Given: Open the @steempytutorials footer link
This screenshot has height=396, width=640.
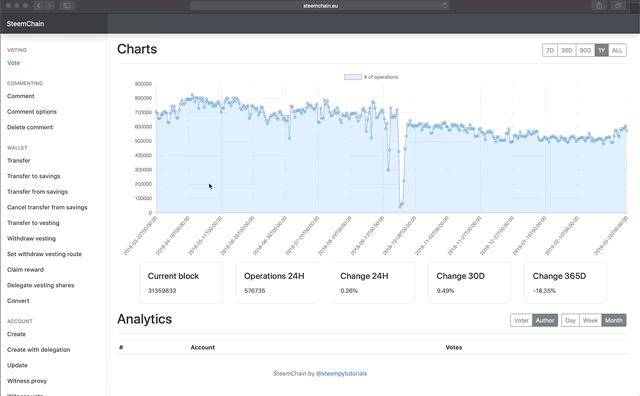Looking at the screenshot, I should (x=341, y=374).
